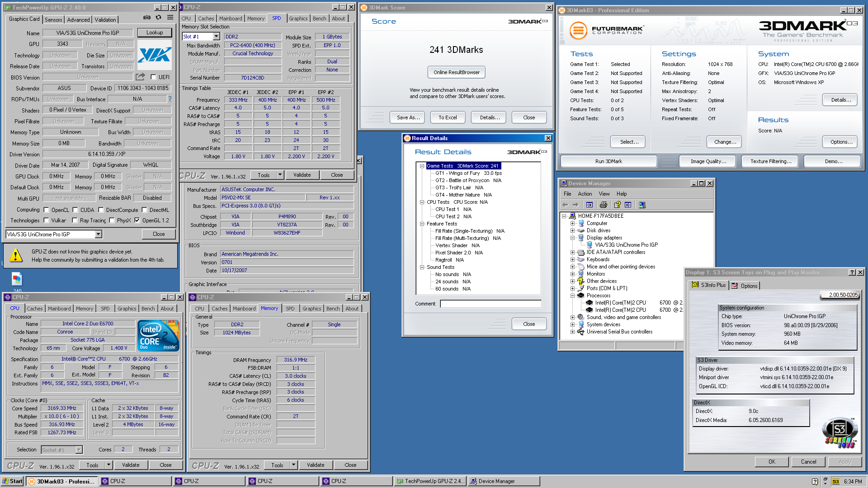The height and width of the screenshot is (488, 868).
Task: Toggle the Ray Tracing checkbox
Action: click(75, 221)
